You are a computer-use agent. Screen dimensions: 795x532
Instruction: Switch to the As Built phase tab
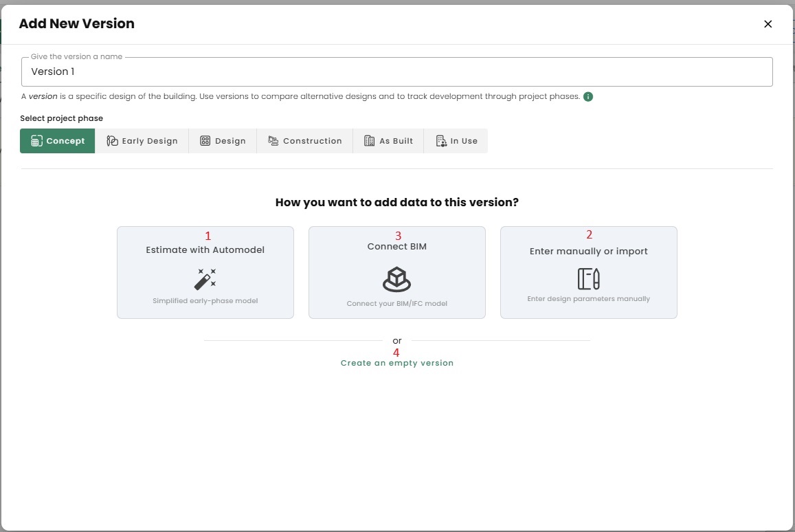click(388, 141)
